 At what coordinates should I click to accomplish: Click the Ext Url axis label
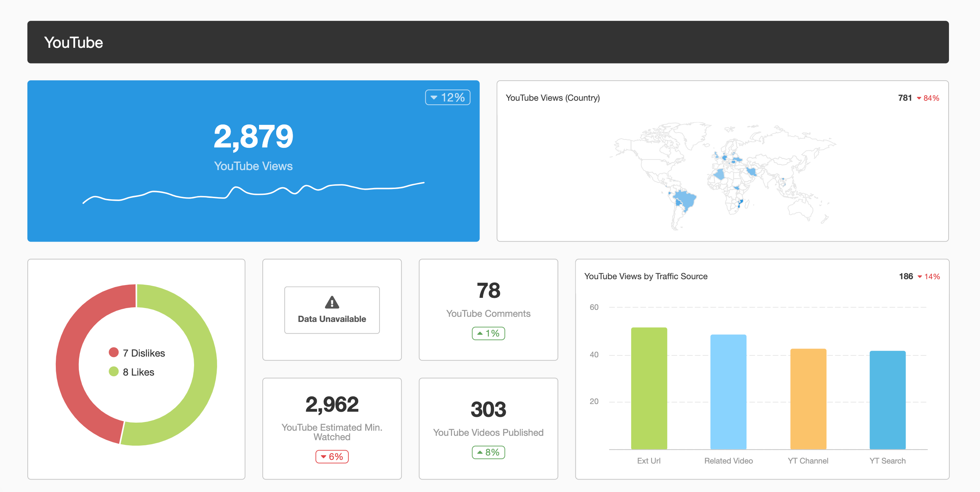(649, 461)
